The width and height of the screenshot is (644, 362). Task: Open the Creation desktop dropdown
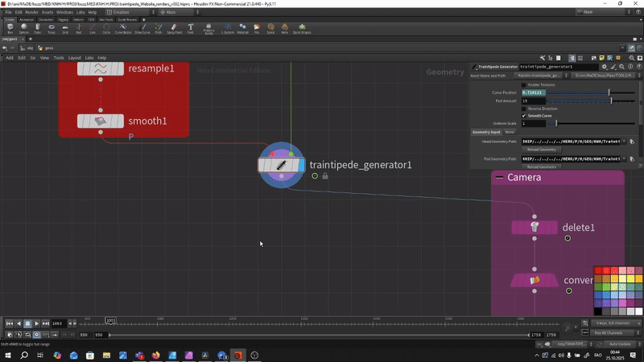tap(130, 12)
